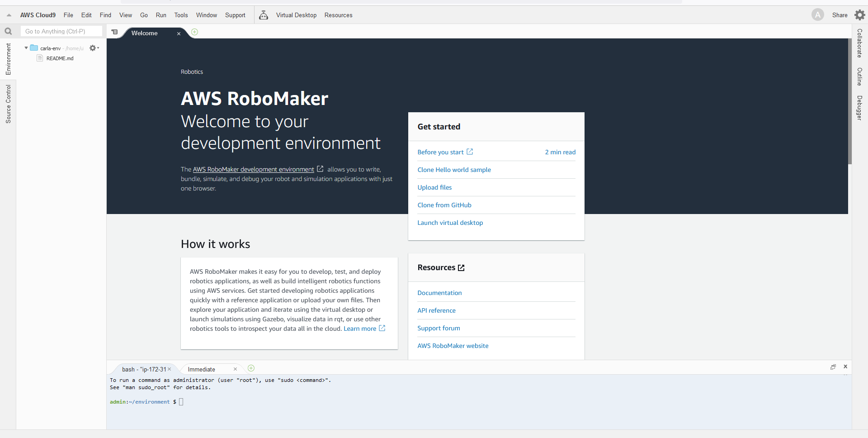This screenshot has width=868, height=438.
Task: Click the Share button
Action: coord(840,15)
